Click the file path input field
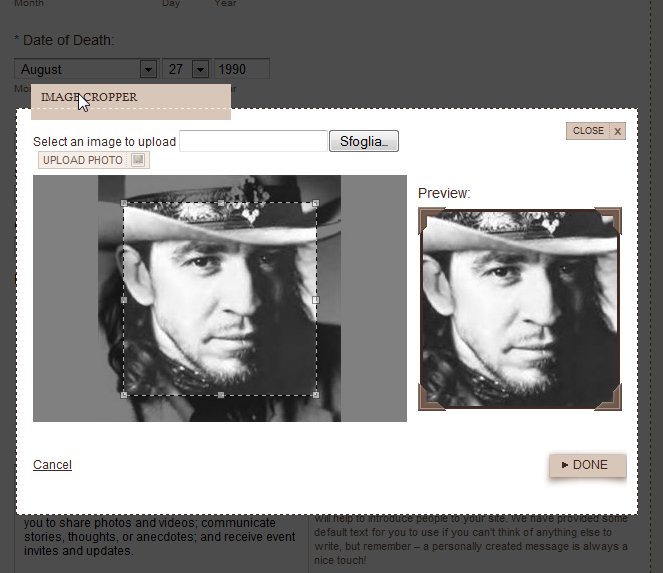This screenshot has width=663, height=573. pos(253,141)
